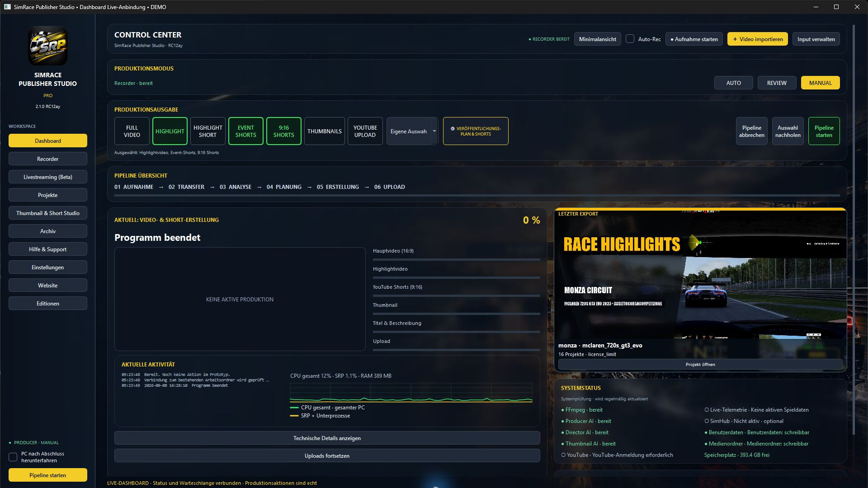Open Thumbnail & Short Studio
Image resolution: width=868 pixels, height=488 pixels.
(48, 213)
